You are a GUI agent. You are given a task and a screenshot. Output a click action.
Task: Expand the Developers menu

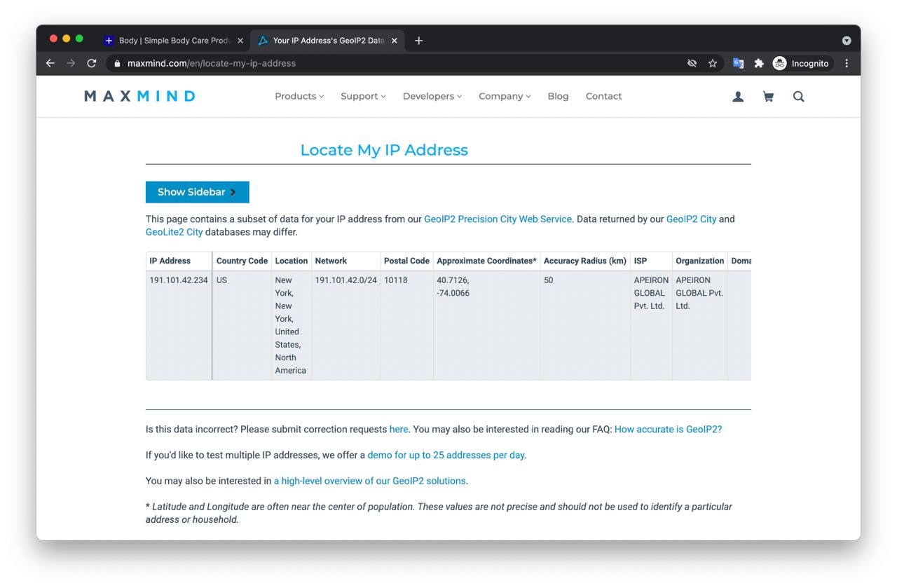coord(432,96)
